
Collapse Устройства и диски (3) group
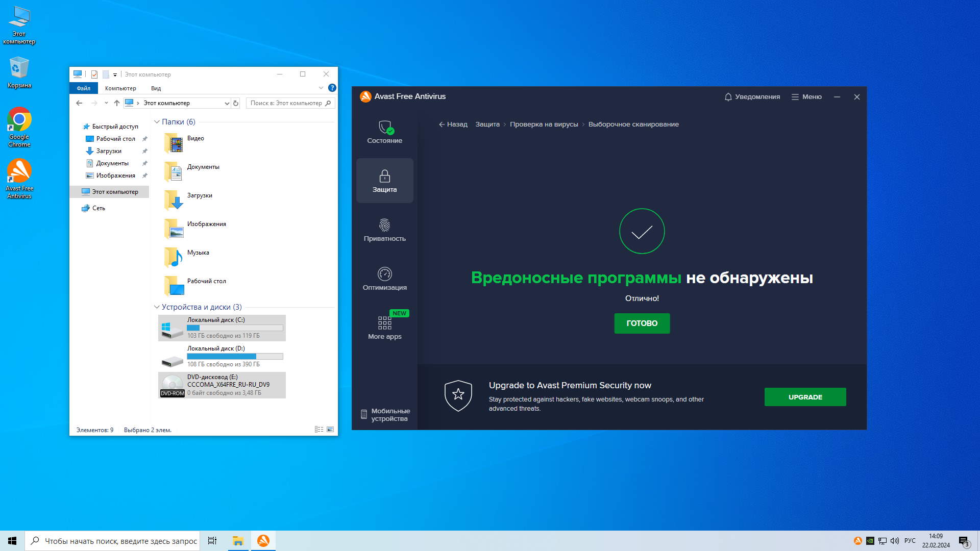coord(157,307)
